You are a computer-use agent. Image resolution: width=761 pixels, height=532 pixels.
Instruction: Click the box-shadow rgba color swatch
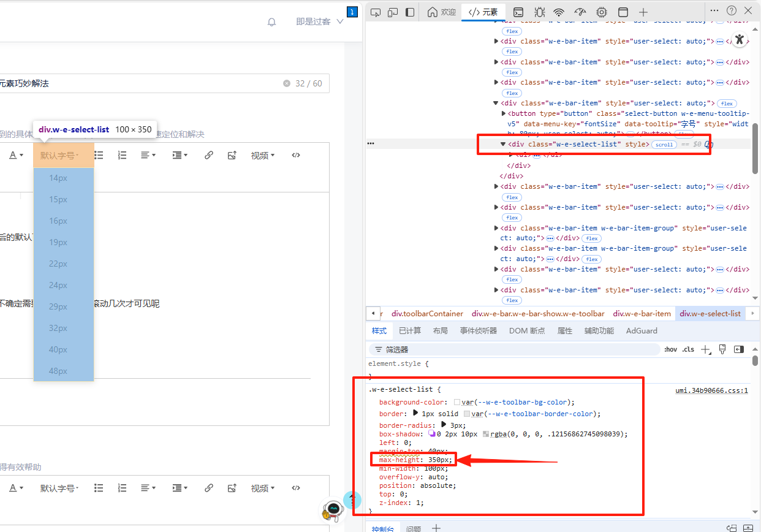point(486,434)
